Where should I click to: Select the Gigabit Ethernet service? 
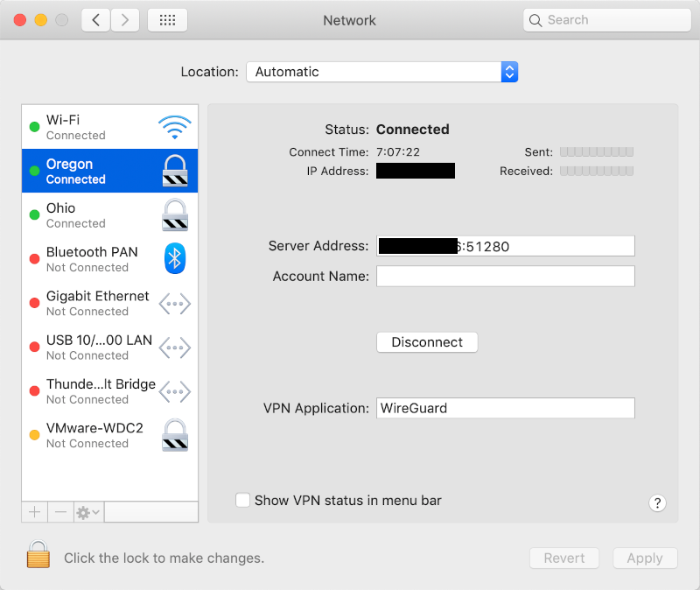pos(110,303)
